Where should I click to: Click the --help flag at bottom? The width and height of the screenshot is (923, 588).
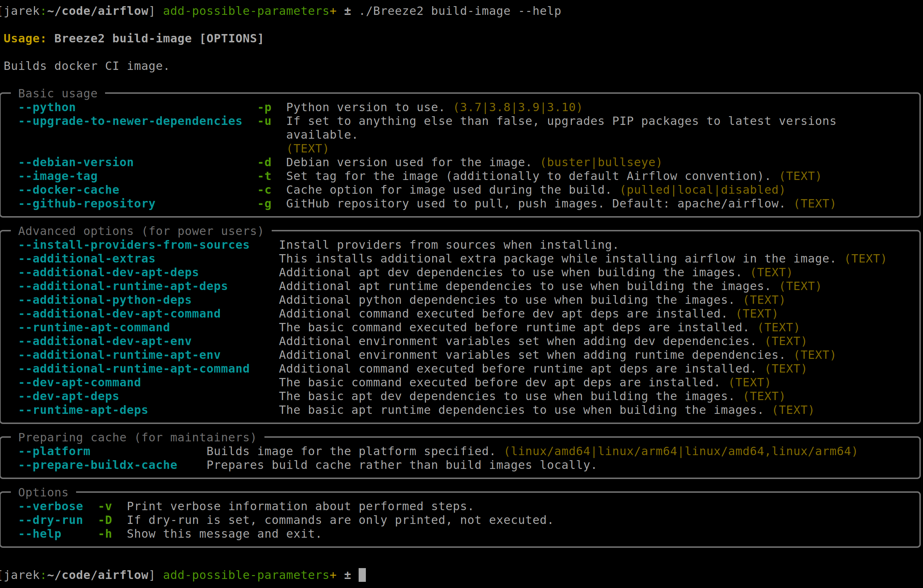point(40,534)
